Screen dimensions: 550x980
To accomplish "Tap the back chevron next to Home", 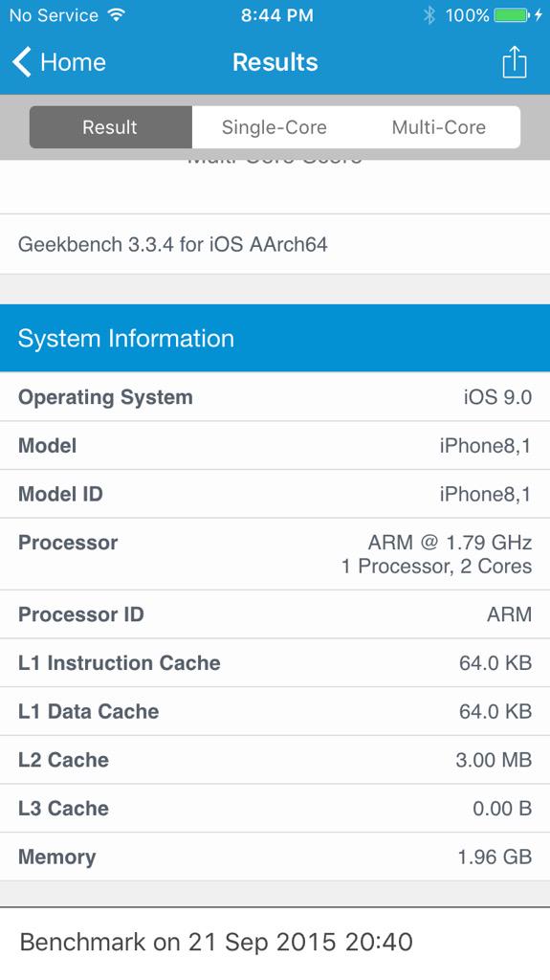I will pos(22,62).
